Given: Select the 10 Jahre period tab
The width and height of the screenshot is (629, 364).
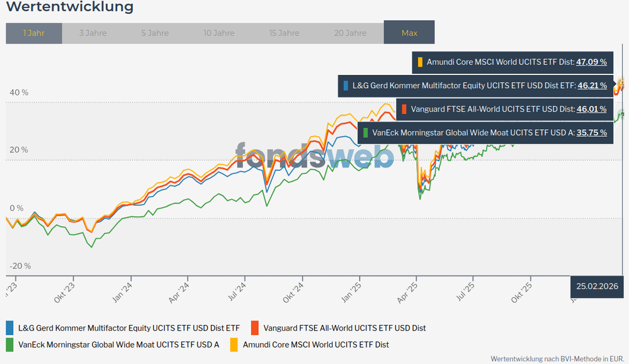Looking at the screenshot, I should [218, 33].
